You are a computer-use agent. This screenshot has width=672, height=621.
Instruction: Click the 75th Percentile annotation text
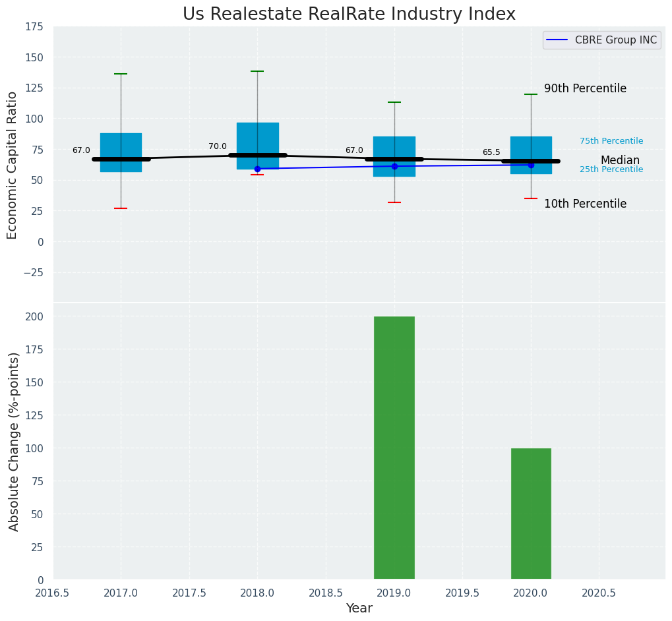[x=611, y=141]
